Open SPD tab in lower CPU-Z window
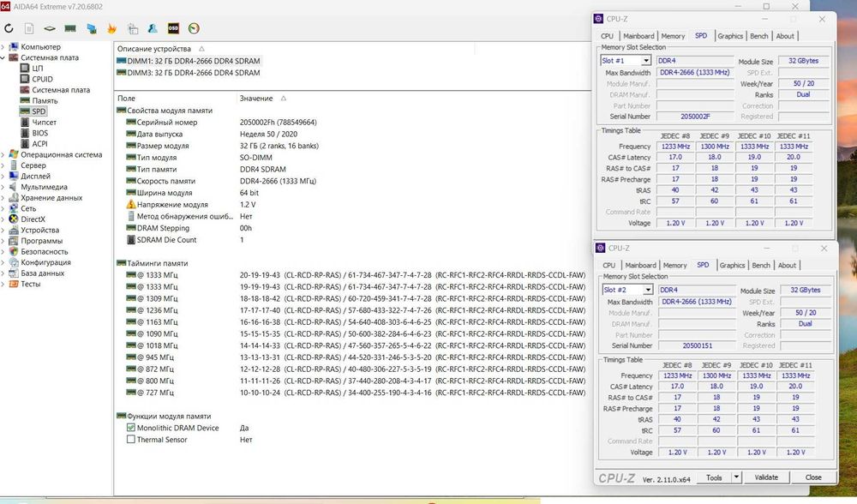 pos(703,265)
